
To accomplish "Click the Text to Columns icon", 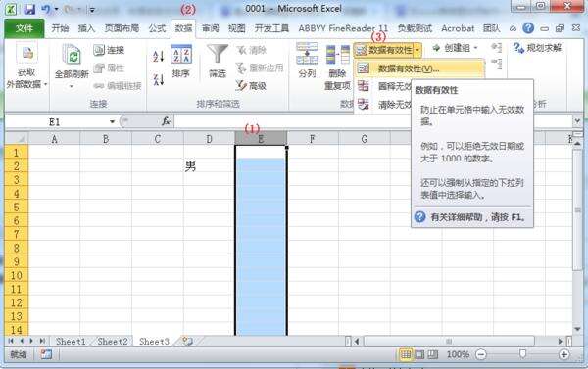I will [x=307, y=54].
